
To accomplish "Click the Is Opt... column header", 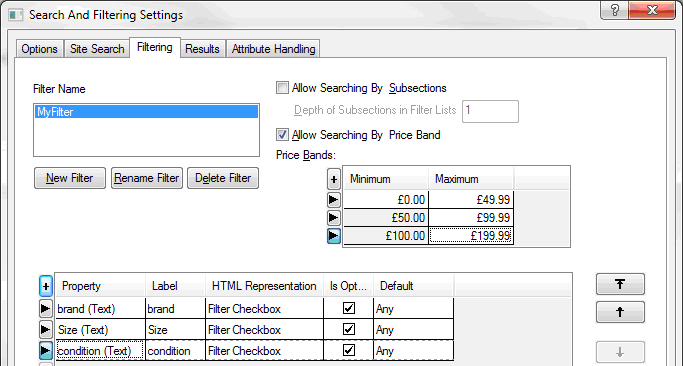I will [x=348, y=286].
